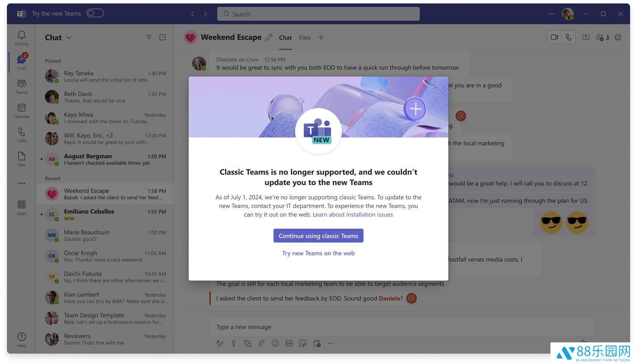Open the more options ellipsis in title bar
The image size is (637, 364).
(x=551, y=14)
